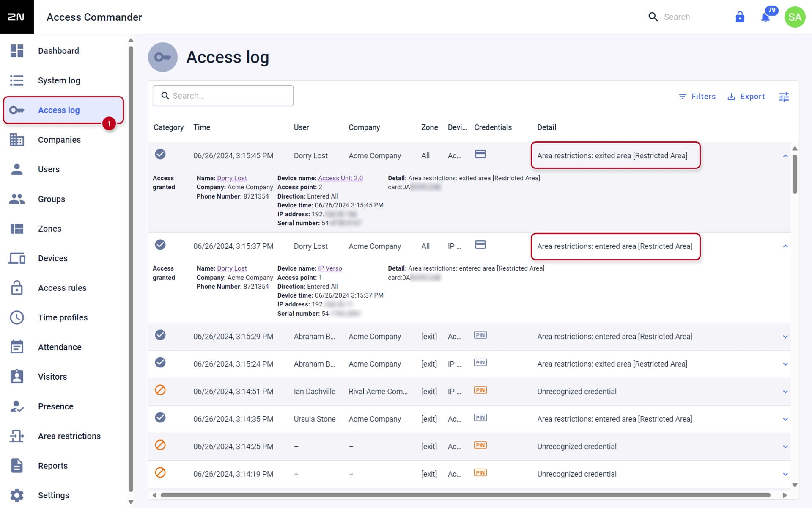Click 'Rival Acme Com...' company cell

click(378, 392)
